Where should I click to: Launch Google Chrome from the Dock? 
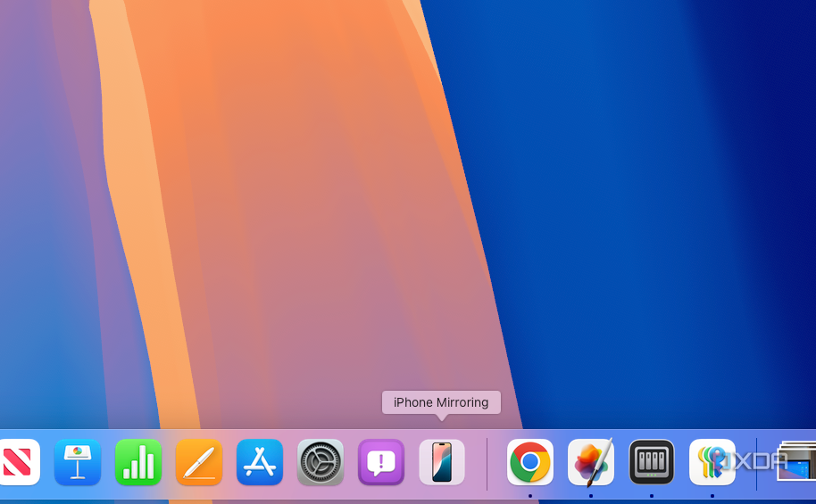pyautogui.click(x=529, y=462)
